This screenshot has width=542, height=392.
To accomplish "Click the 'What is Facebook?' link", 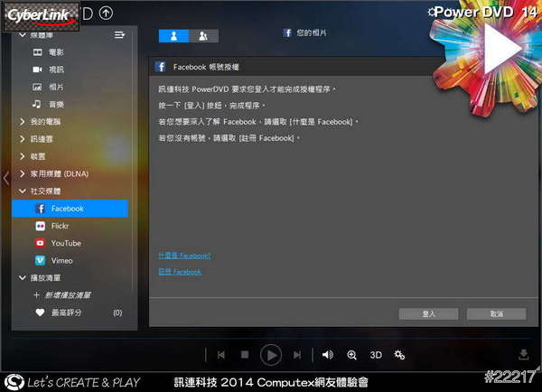I will tap(184, 256).
